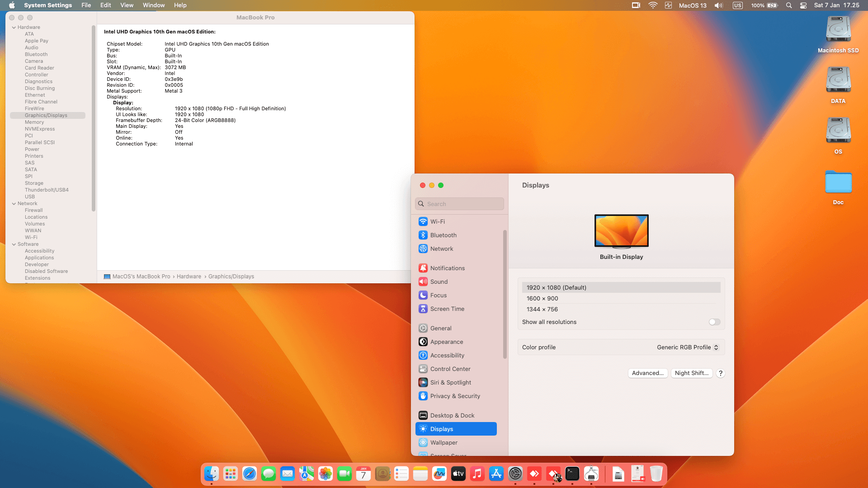Viewport: 868px width, 488px height.
Task: Open the Edit menu
Action: [x=105, y=5]
